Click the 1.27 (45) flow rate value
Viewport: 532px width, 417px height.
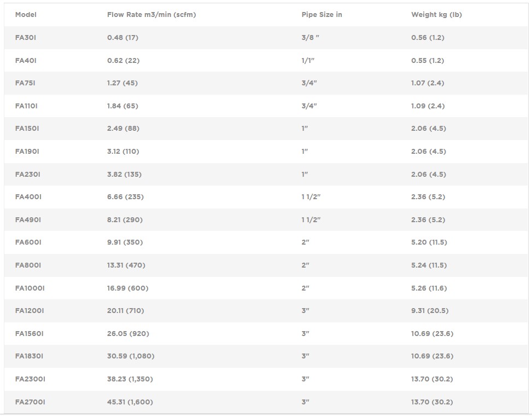click(122, 83)
